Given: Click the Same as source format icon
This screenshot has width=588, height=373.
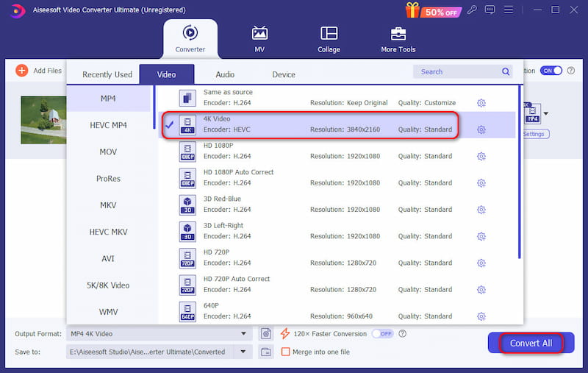Looking at the screenshot, I should (x=187, y=99).
